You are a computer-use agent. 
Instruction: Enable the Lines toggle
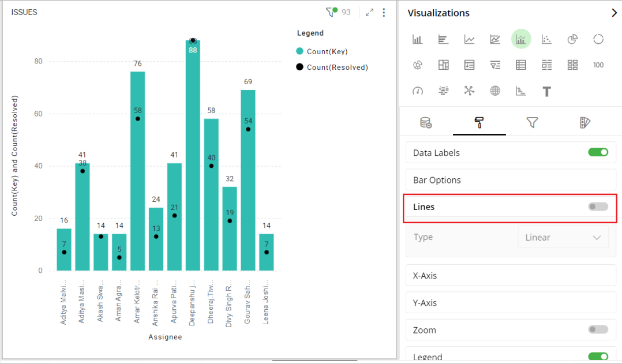tap(598, 207)
